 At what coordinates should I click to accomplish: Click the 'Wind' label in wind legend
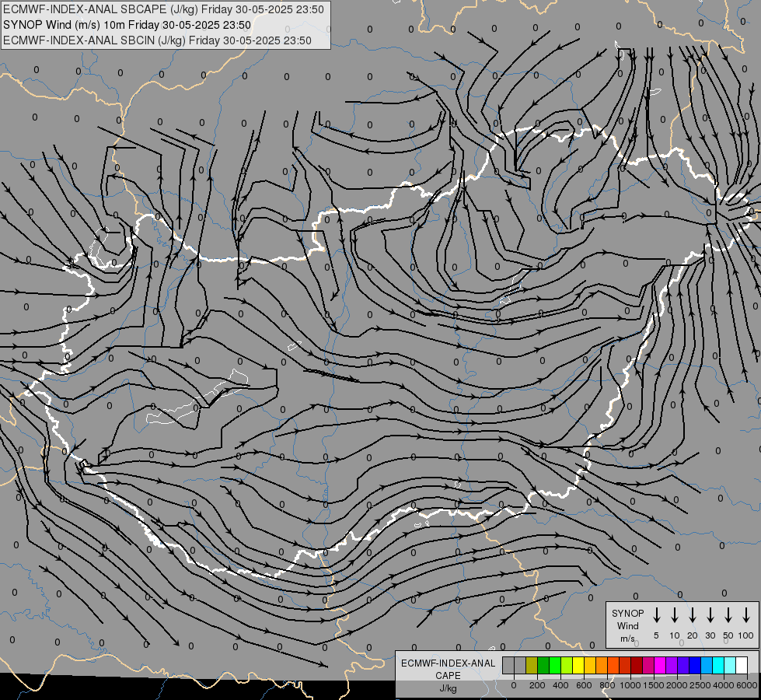click(627, 626)
